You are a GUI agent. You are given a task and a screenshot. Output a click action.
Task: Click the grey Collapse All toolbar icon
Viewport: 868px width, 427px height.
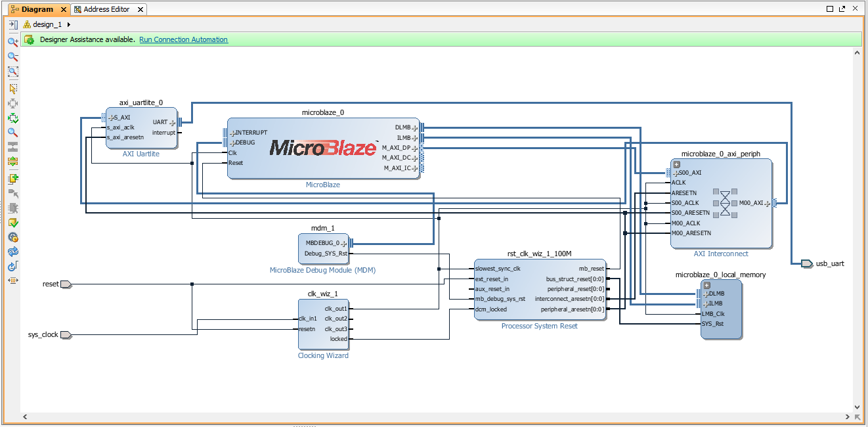[12, 146]
